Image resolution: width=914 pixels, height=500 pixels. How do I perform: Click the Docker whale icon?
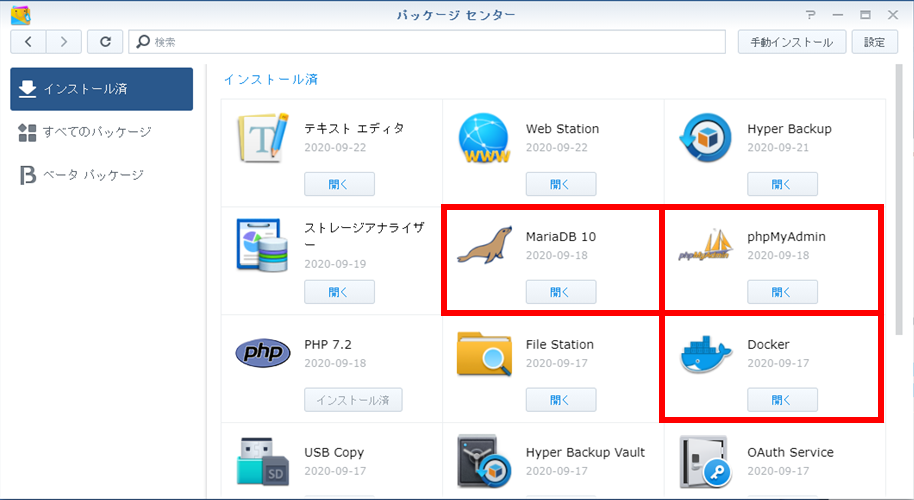coord(705,354)
